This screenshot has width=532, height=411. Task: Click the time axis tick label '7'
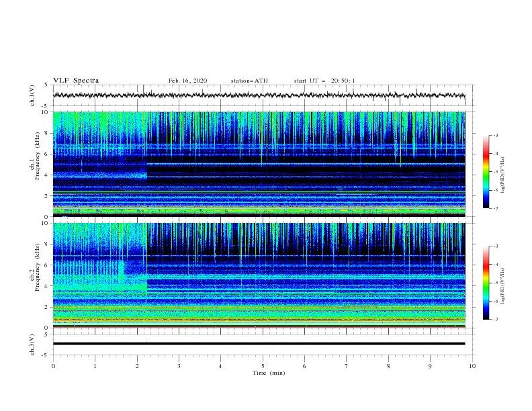347,366
